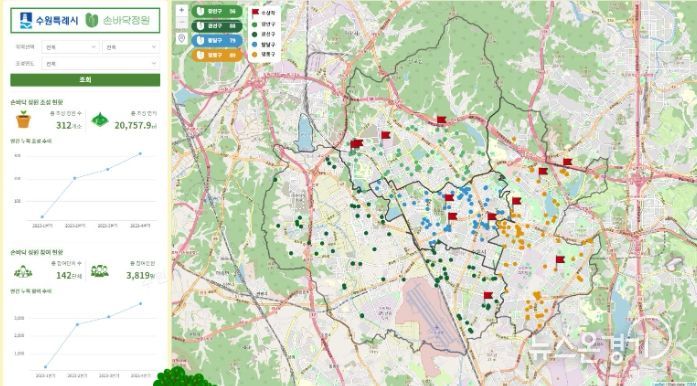Click the orange dot in map legend
Screen dimensions: 697x386
[254, 53]
